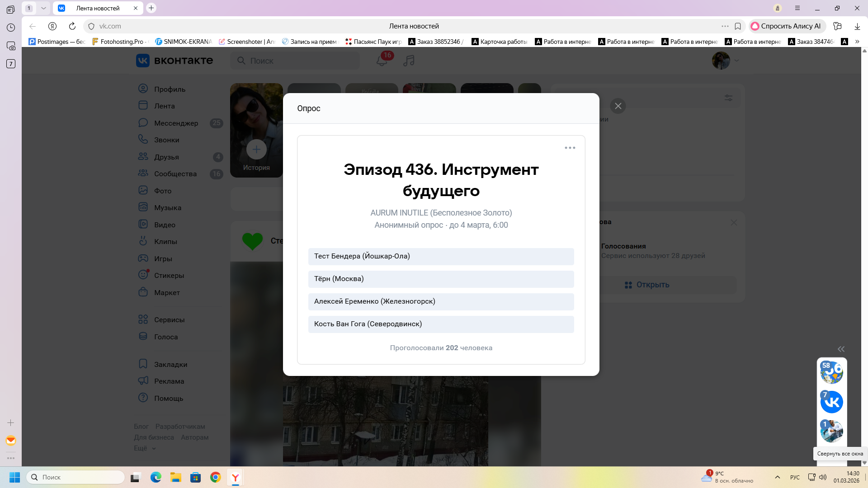
Task: Go to Сообщества sidebar section
Action: point(175,174)
